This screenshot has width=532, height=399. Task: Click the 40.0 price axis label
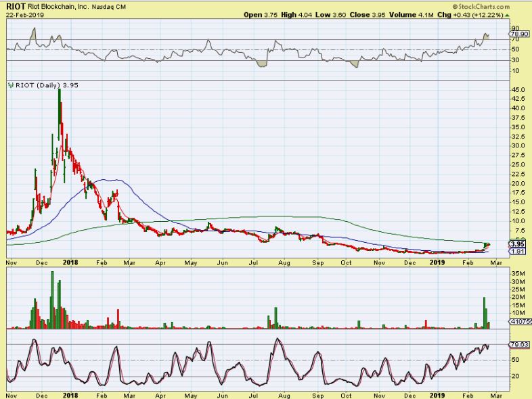518,108
